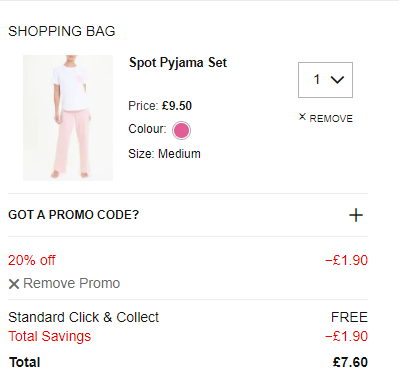The width and height of the screenshot is (399, 384).
Task: Click the Total Savings label
Action: [50, 336]
